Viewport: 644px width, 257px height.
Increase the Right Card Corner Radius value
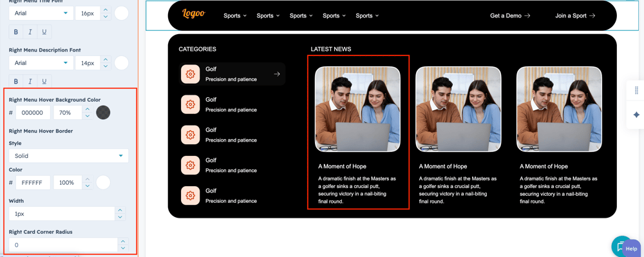tap(123, 242)
